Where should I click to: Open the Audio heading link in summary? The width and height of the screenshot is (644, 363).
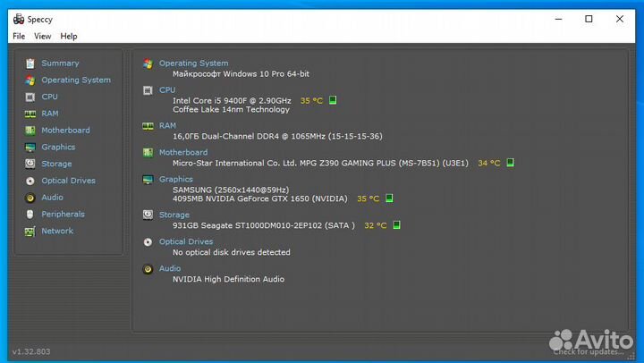pyautogui.click(x=170, y=268)
